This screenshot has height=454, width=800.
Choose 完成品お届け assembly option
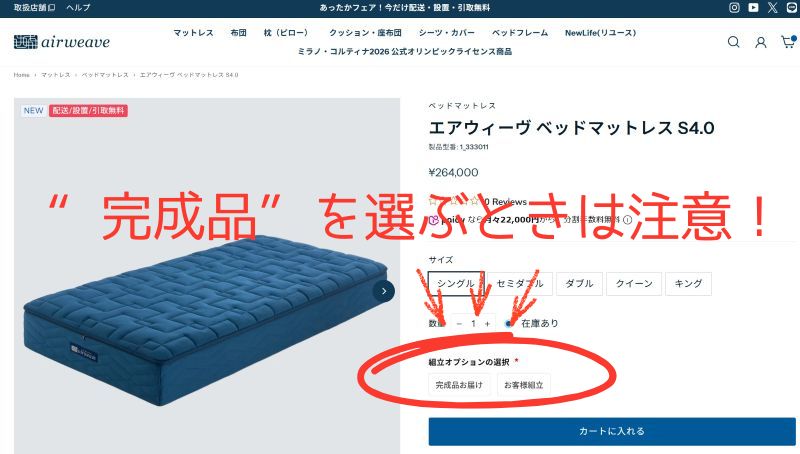coord(459,385)
